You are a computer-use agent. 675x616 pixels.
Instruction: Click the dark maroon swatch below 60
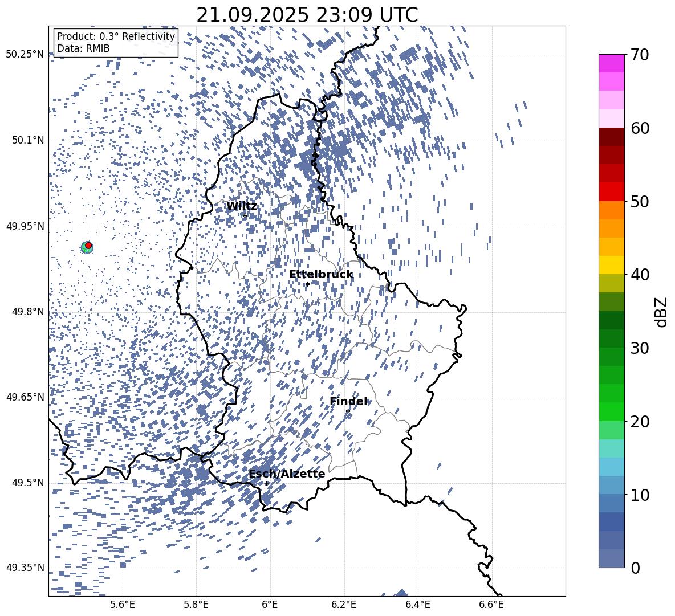[x=612, y=137]
